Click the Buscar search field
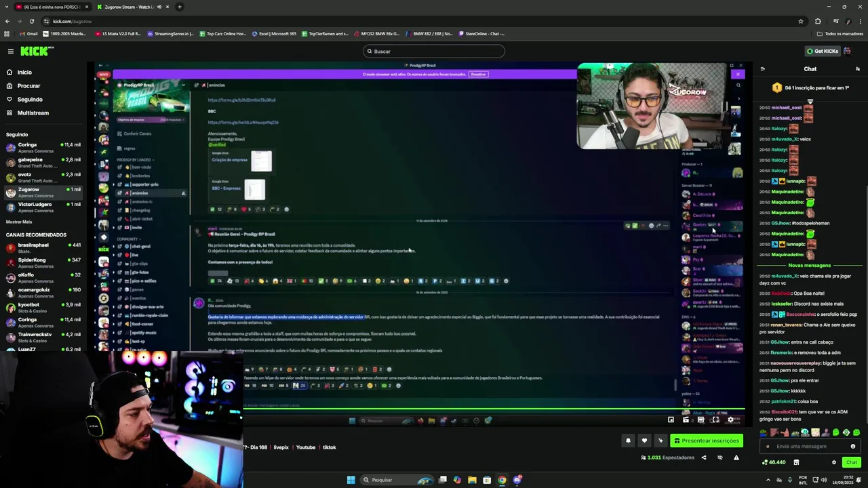The height and width of the screenshot is (488, 868). point(434,52)
